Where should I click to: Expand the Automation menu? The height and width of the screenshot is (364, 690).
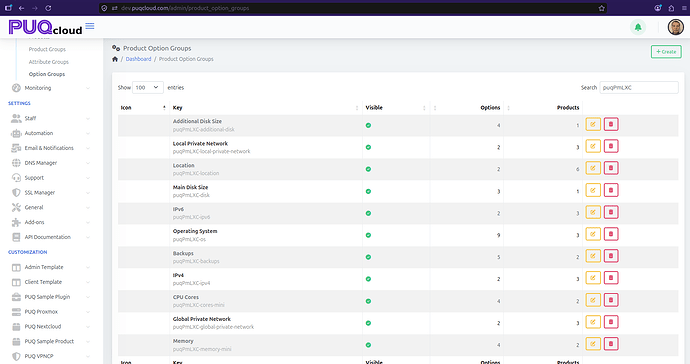pos(51,133)
